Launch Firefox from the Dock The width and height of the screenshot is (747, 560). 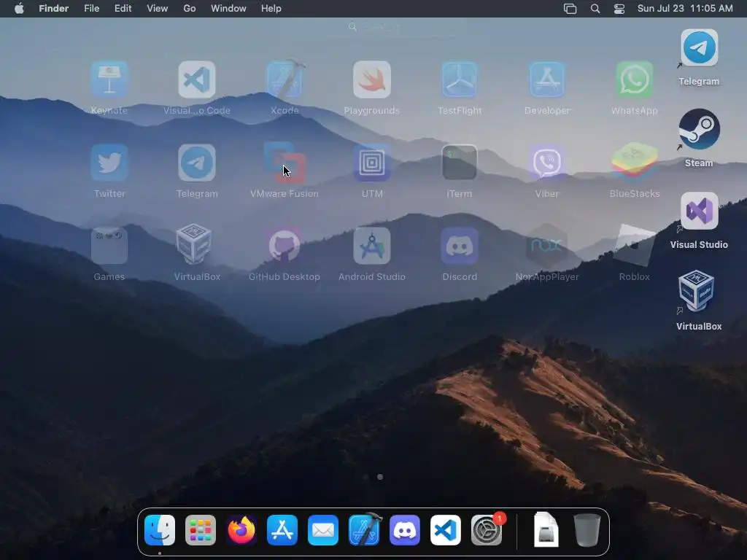click(x=241, y=530)
